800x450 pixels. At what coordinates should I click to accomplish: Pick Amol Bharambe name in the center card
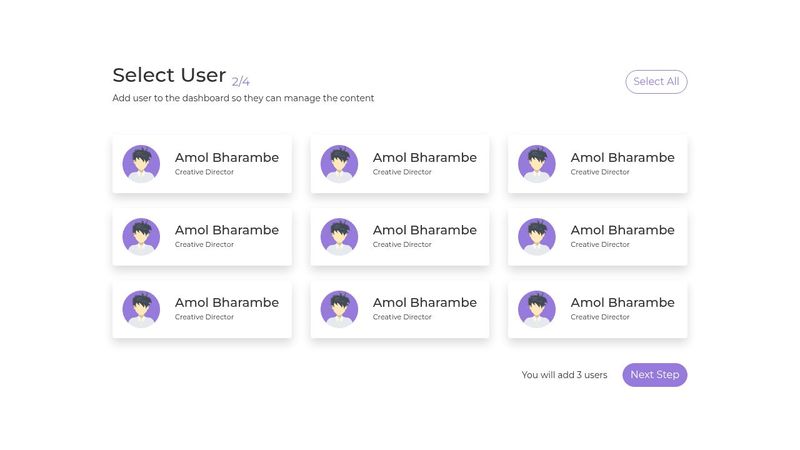click(425, 230)
